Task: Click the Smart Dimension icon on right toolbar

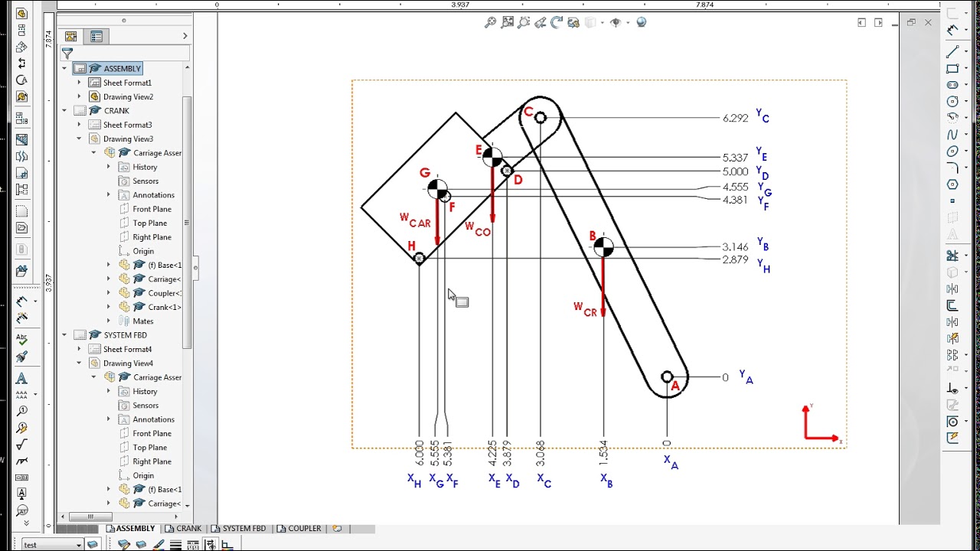Action: click(x=952, y=31)
